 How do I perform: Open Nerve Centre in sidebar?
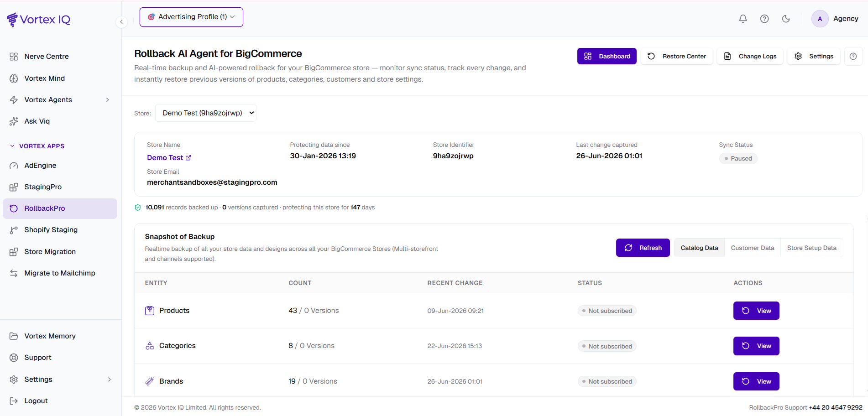tap(61, 57)
